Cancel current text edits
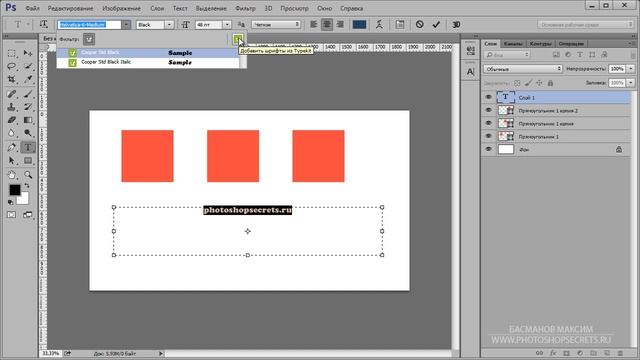 point(420,24)
